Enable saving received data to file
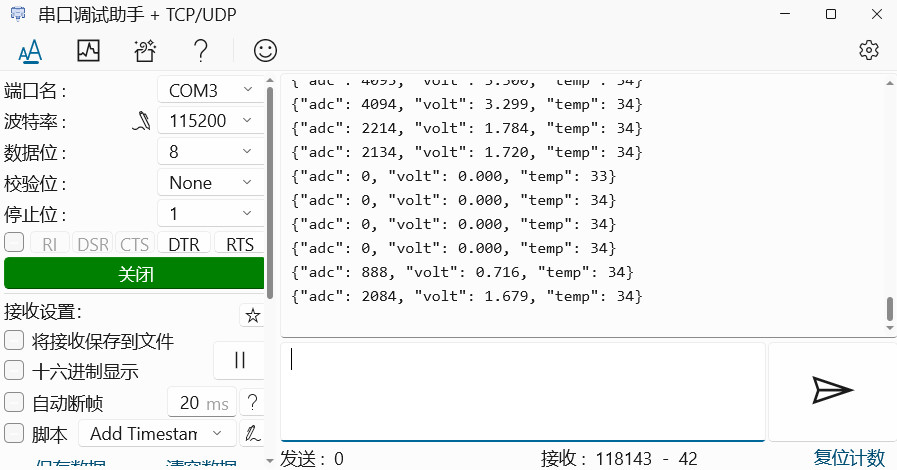 tap(14, 341)
